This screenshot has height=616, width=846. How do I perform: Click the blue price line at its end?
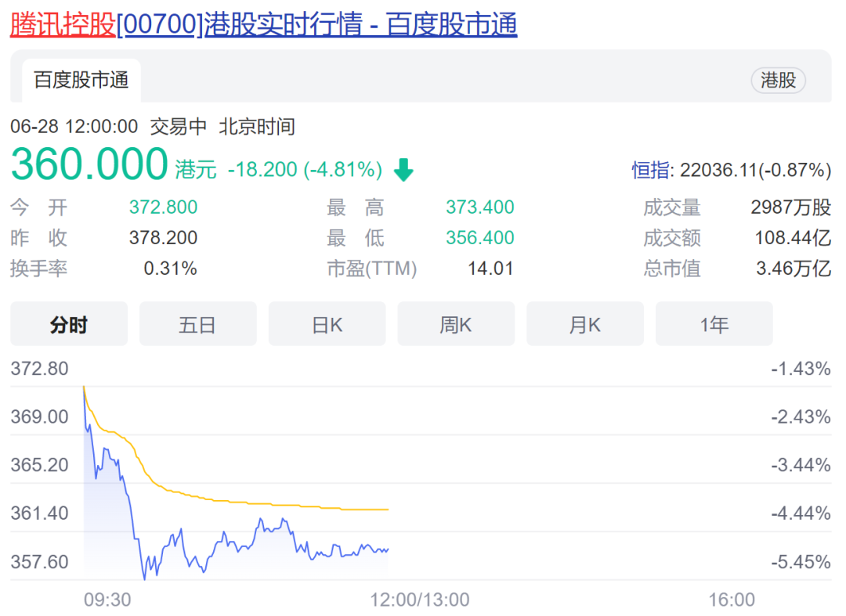pos(386,549)
